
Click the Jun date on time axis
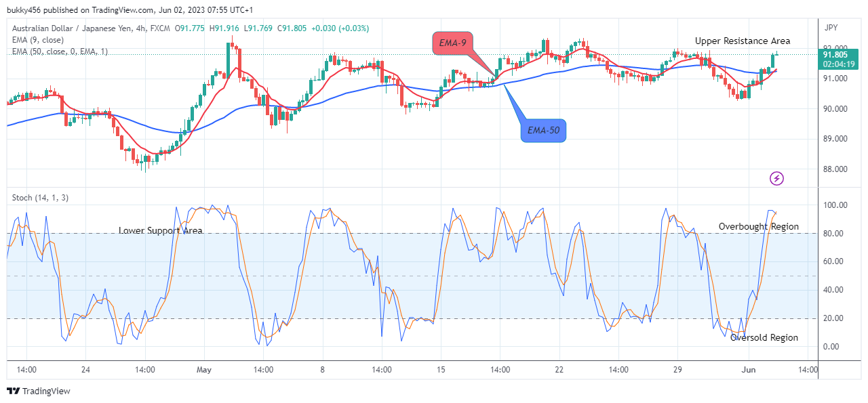click(x=748, y=370)
